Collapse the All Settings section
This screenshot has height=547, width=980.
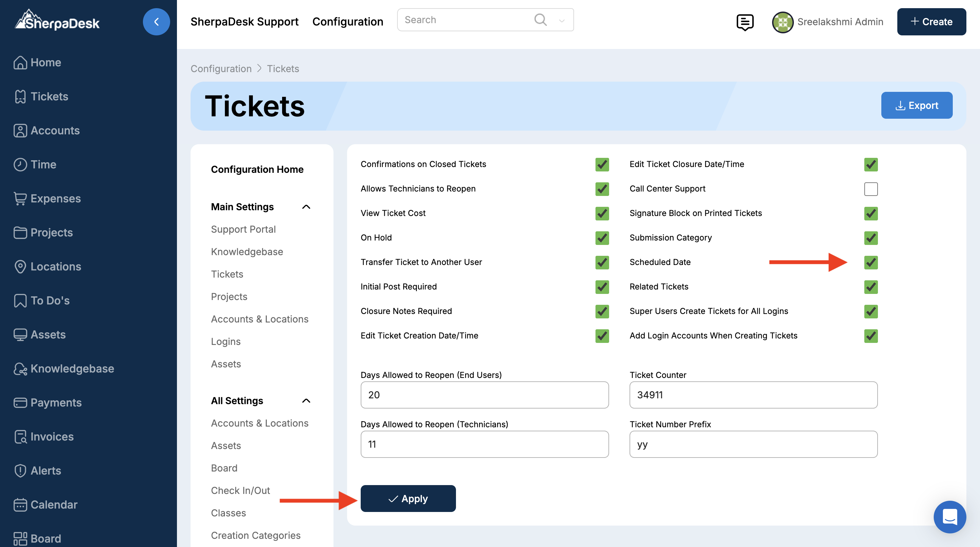[x=306, y=401]
